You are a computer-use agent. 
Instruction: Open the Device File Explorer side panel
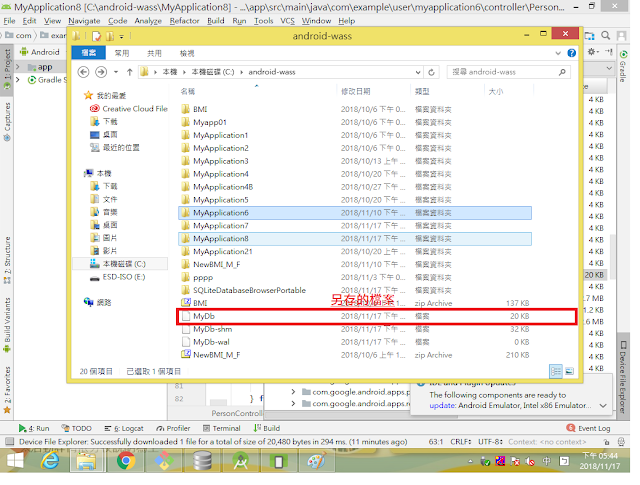pos(622,378)
